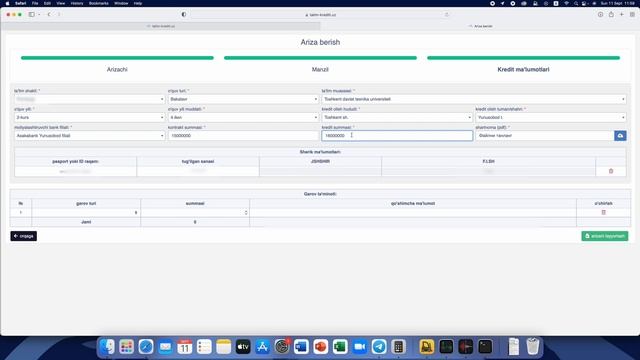This screenshot has width=640, height=360.
Task: Open System Preferences from the dock
Action: [282, 347]
